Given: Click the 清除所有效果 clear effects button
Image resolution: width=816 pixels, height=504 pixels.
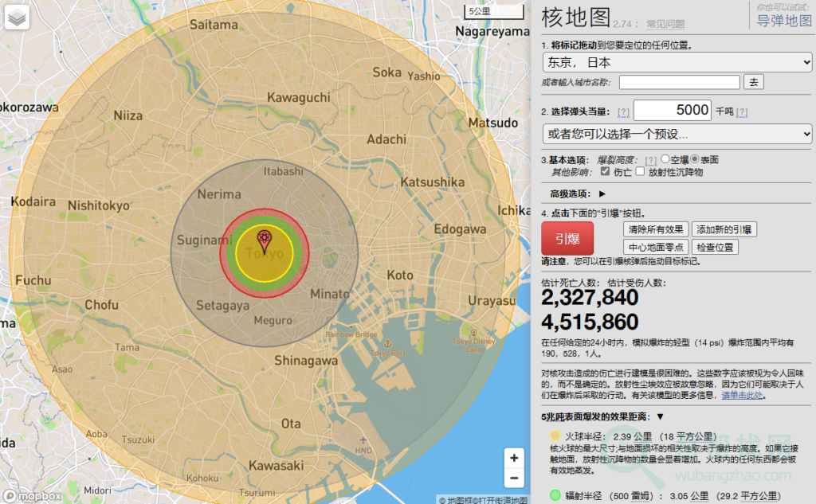Looking at the screenshot, I should tap(654, 229).
